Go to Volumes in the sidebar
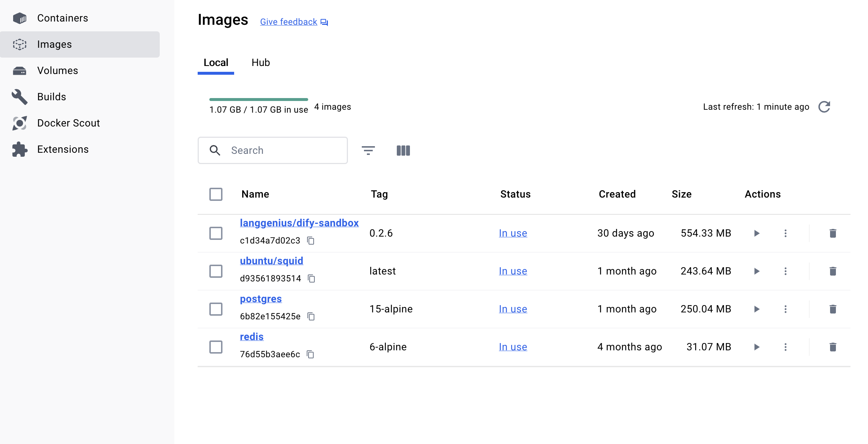868x444 pixels. pyautogui.click(x=80, y=70)
